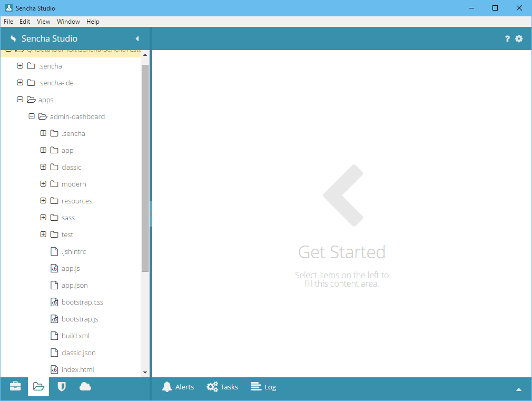Click the Tasks gears icon
This screenshot has height=401, width=532.
pyautogui.click(x=212, y=387)
